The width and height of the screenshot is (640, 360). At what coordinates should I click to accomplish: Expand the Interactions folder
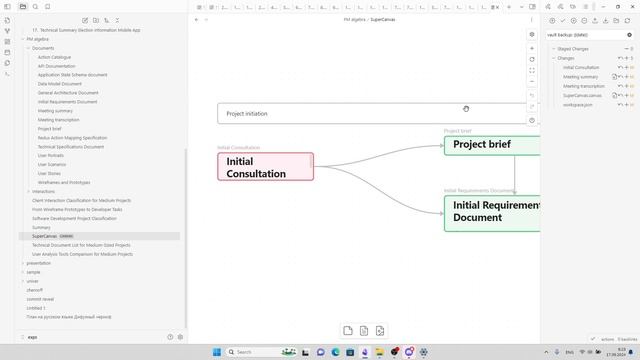[29, 191]
